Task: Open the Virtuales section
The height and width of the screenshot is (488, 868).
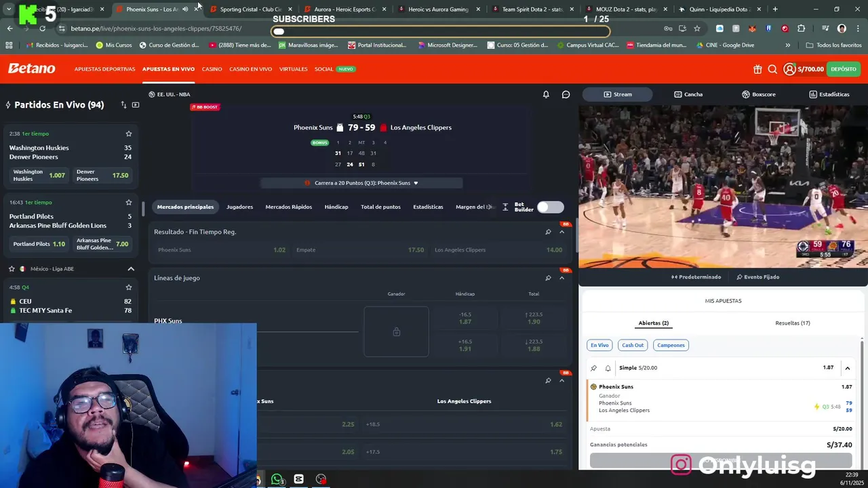Action: point(293,69)
